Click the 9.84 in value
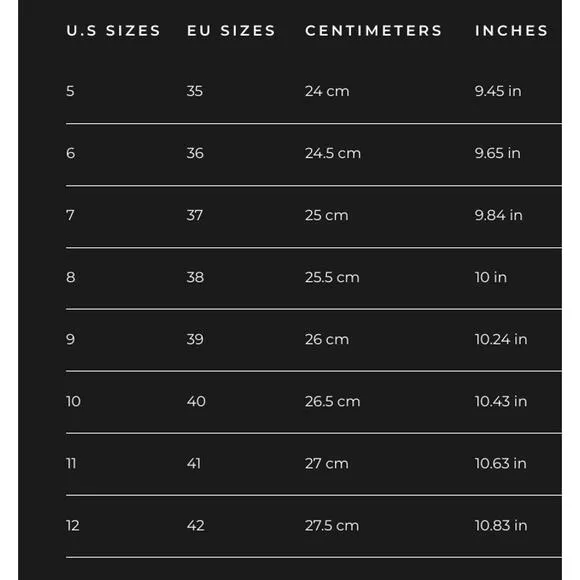Image resolution: width=580 pixels, height=580 pixels. (x=499, y=215)
